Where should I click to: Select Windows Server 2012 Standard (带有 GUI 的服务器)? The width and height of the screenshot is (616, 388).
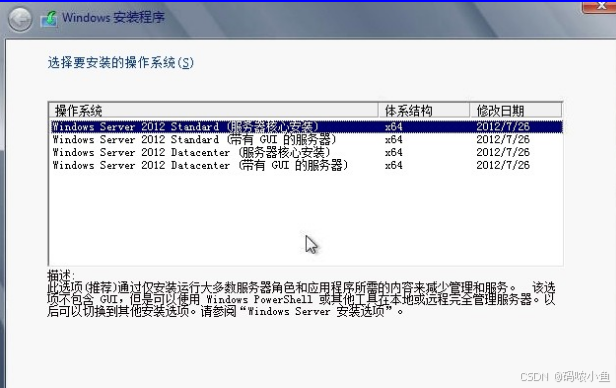[x=306, y=139]
